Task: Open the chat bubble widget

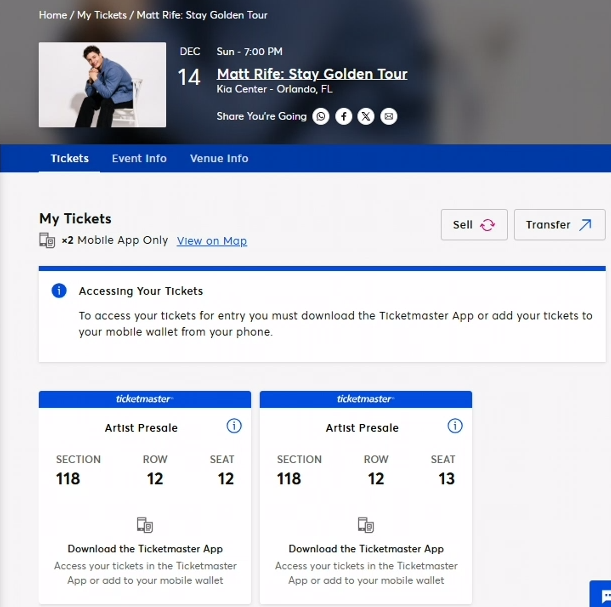Action: coord(602,595)
